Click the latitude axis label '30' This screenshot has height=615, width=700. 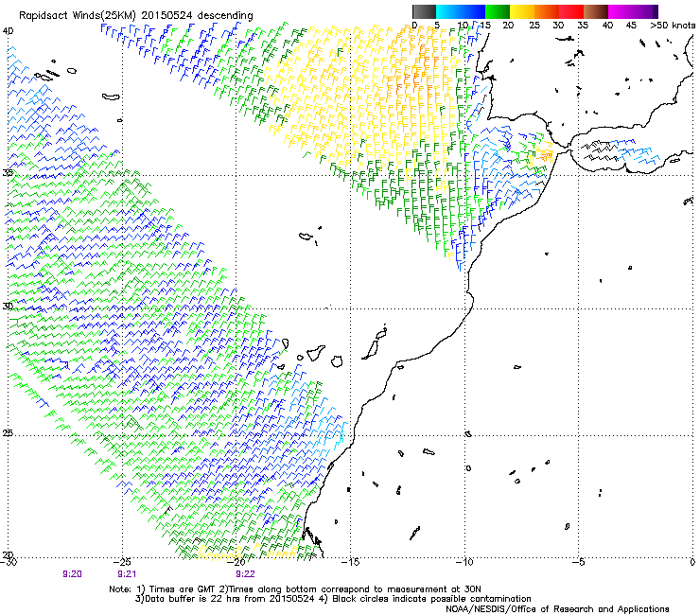[x=8, y=307]
